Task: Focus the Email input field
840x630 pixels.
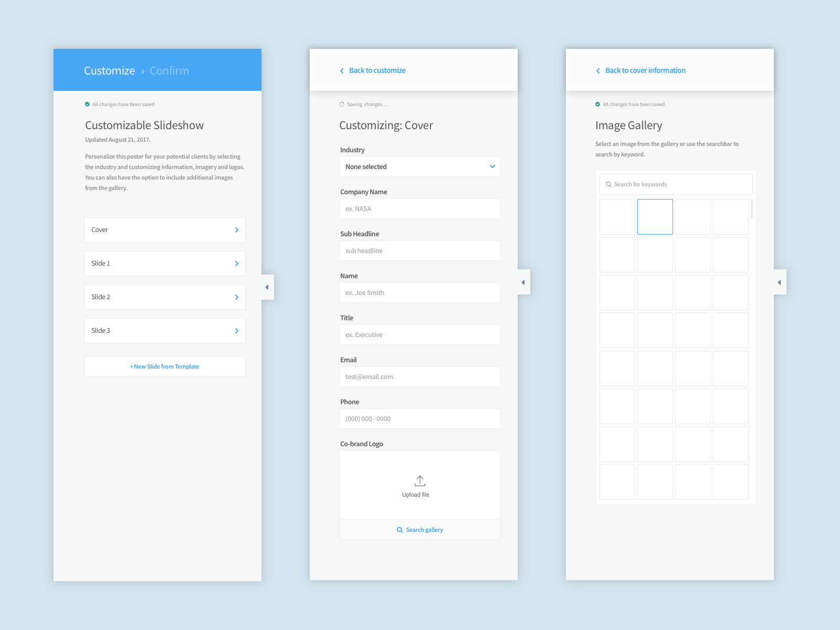Action: (x=420, y=376)
